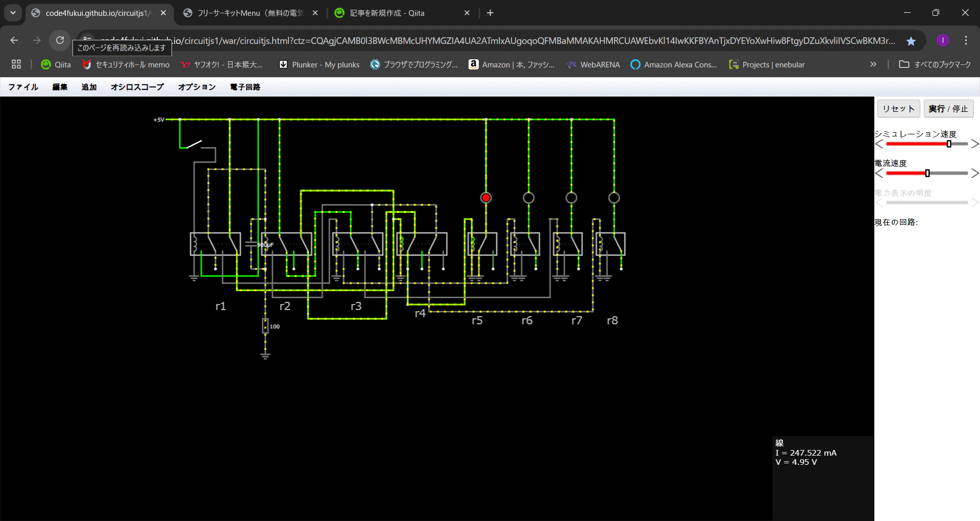Open the WebARENA bookmark
Viewport: 980px width, 521px height.
(x=594, y=64)
